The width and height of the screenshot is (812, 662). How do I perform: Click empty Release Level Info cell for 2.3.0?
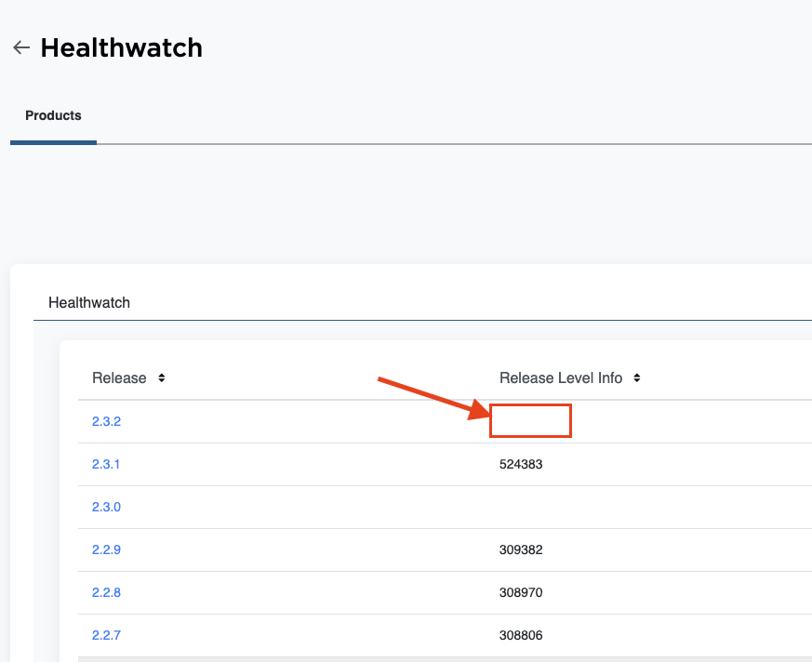click(530, 507)
